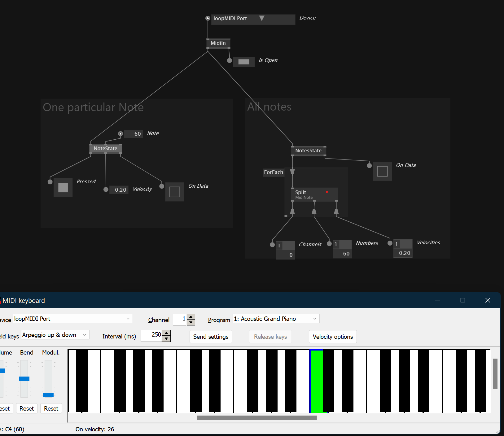Screen dimensions: 504x436
Task: Click the Device input pin on loopMIDI Port
Action: tap(208, 18)
